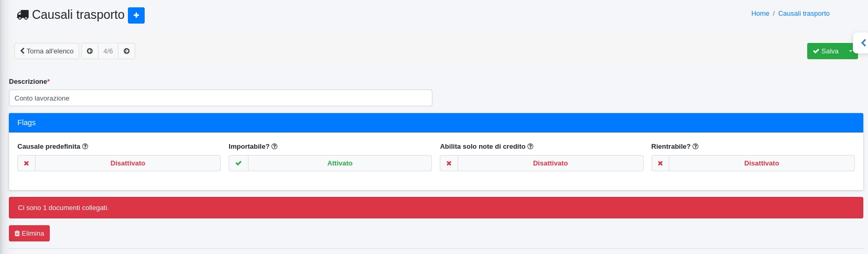Click help icon beside Importabile
Viewport: 868px width, 254px height.
275,147
